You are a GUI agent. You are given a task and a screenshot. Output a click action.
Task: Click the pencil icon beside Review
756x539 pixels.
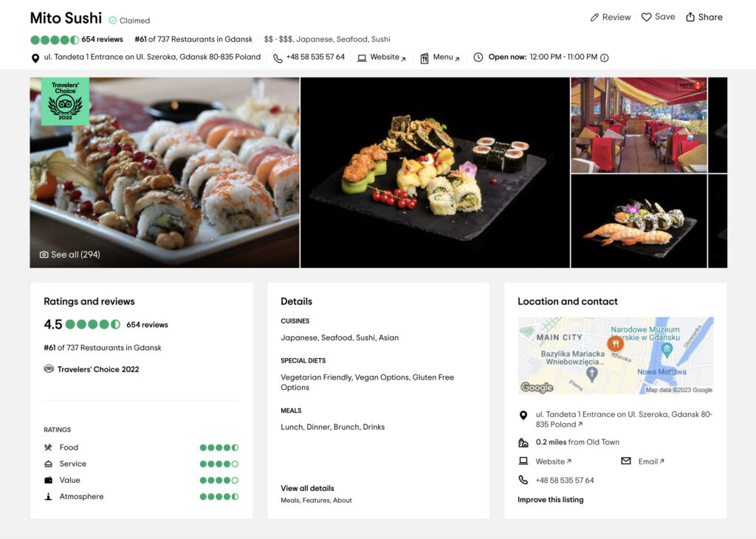click(x=594, y=18)
